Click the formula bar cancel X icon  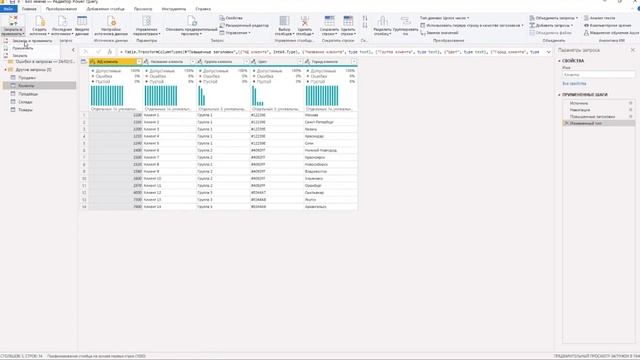point(86,52)
